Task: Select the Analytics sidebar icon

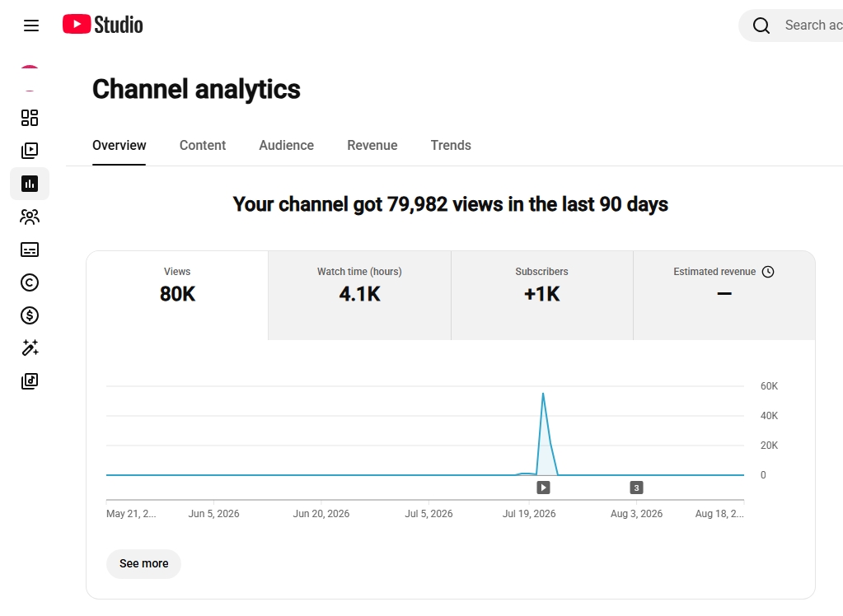Action: point(30,184)
